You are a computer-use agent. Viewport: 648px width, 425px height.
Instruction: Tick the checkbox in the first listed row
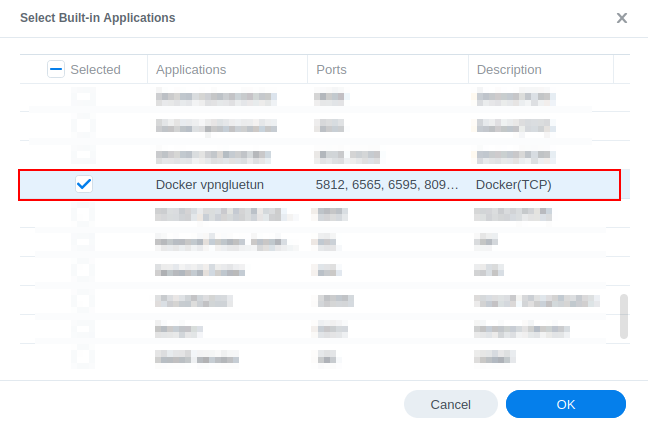(83, 97)
